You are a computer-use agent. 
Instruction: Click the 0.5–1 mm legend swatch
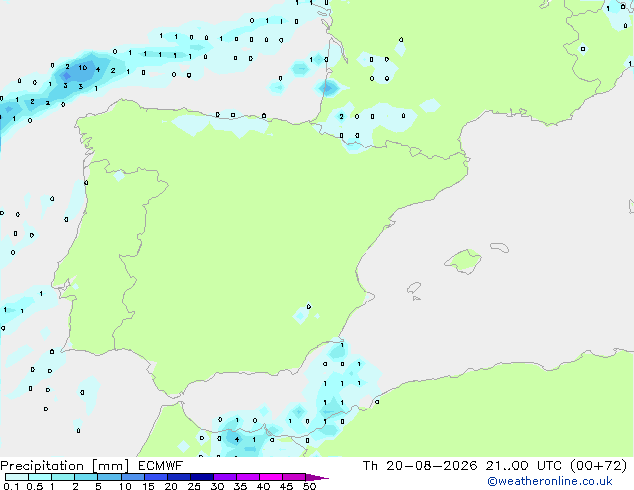[x=40, y=477]
